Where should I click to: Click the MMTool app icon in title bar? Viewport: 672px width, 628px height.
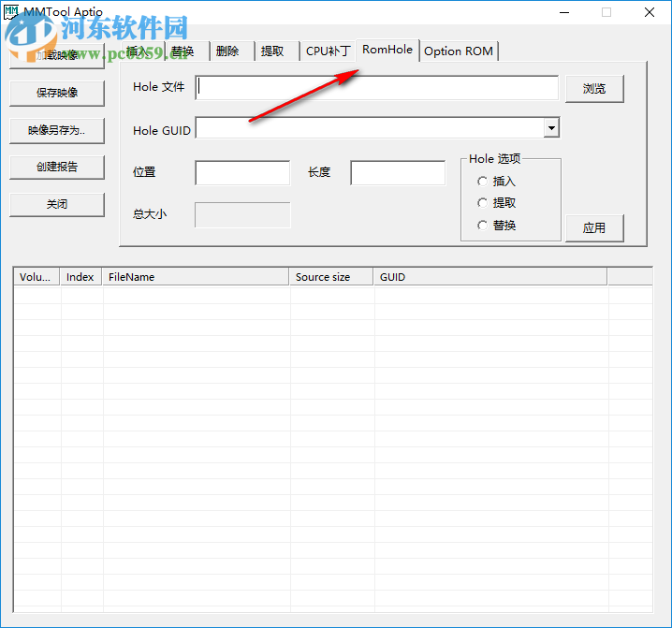tap(11, 12)
